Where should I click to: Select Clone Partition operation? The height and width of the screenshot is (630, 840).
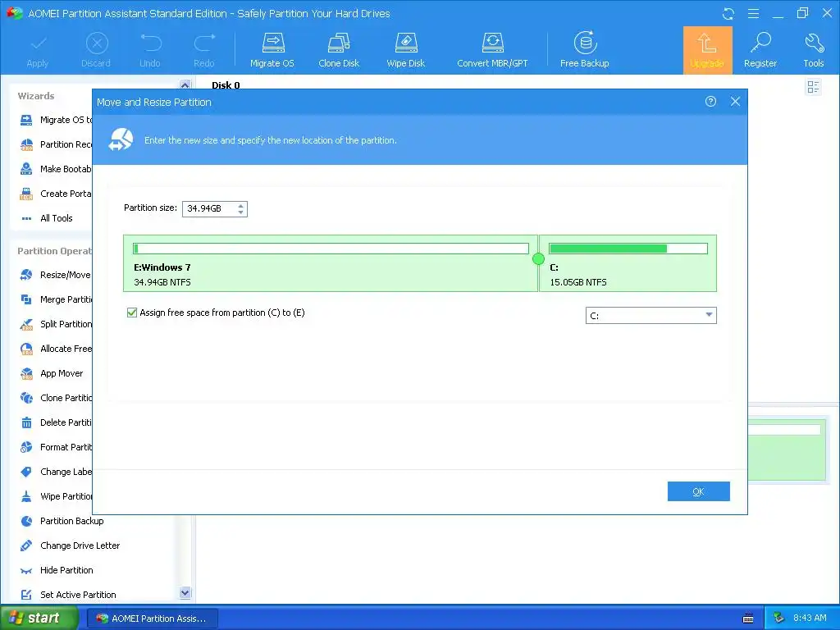[55, 398]
